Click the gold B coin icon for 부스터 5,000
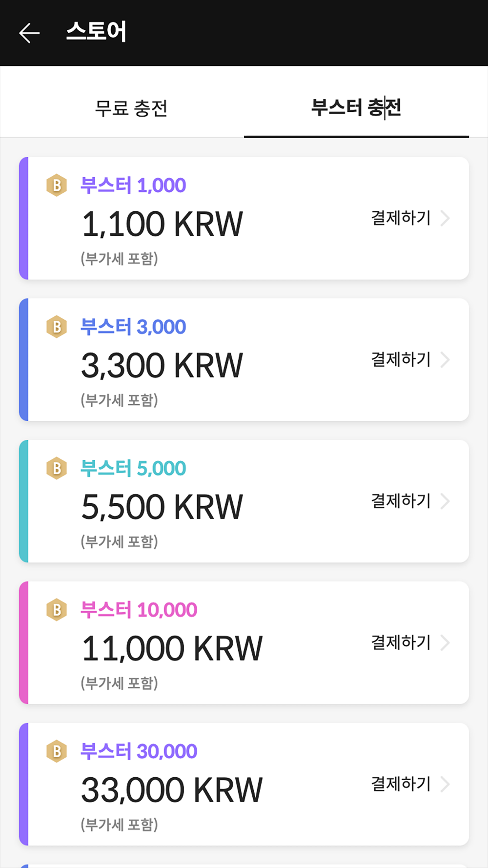Image resolution: width=488 pixels, height=868 pixels. click(57, 469)
